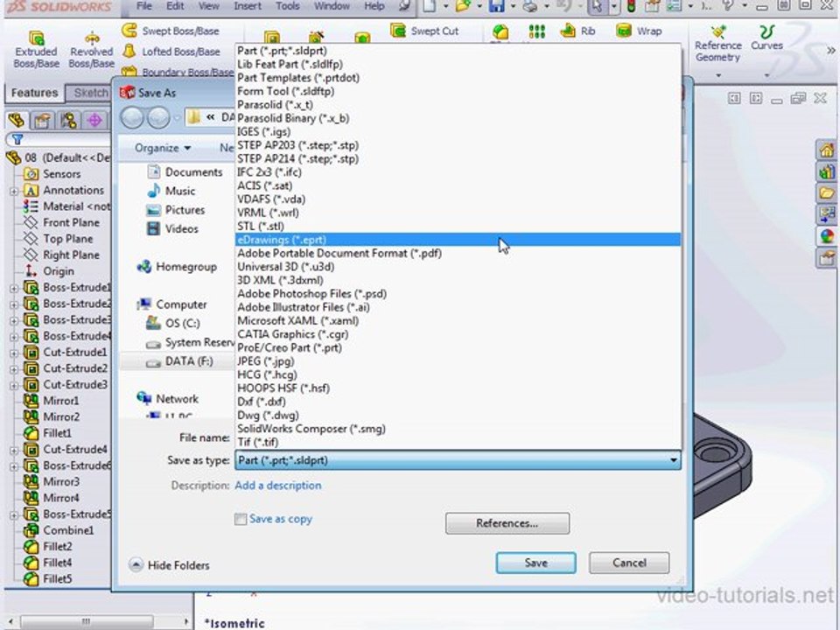840x630 pixels.
Task: Expand the Boss-Extrude6 feature node
Action: coord(14,466)
